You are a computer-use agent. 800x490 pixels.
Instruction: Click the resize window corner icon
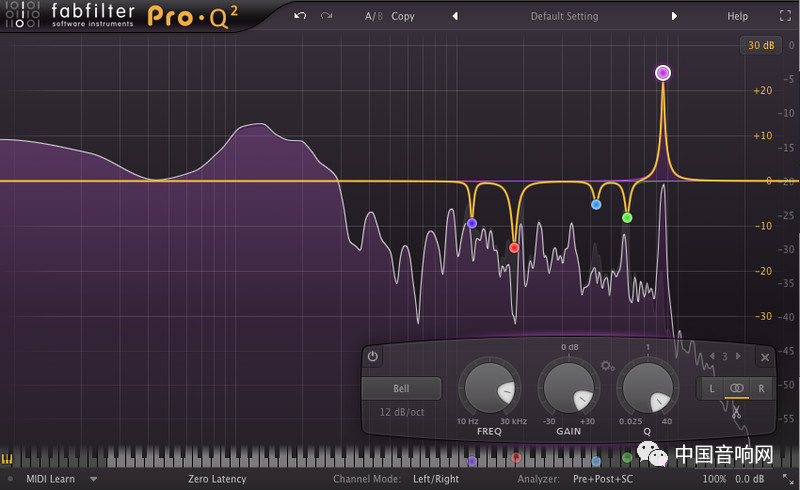coord(788,479)
